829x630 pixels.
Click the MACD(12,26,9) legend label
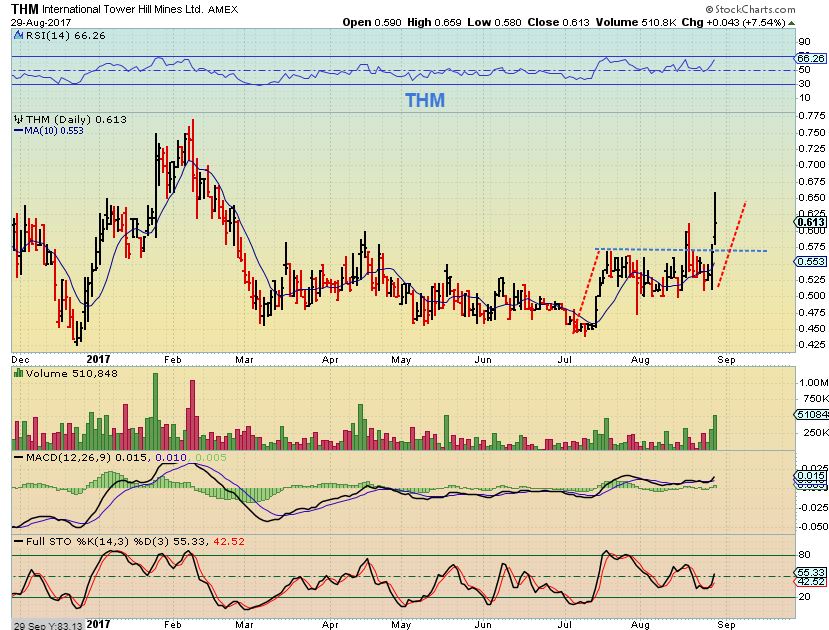(68, 458)
